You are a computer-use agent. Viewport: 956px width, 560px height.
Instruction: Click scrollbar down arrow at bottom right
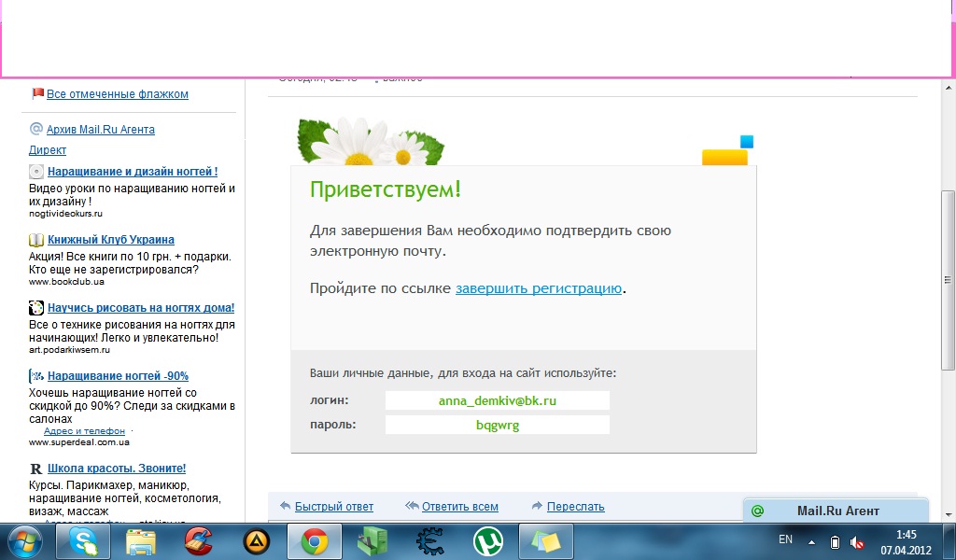[x=949, y=515]
